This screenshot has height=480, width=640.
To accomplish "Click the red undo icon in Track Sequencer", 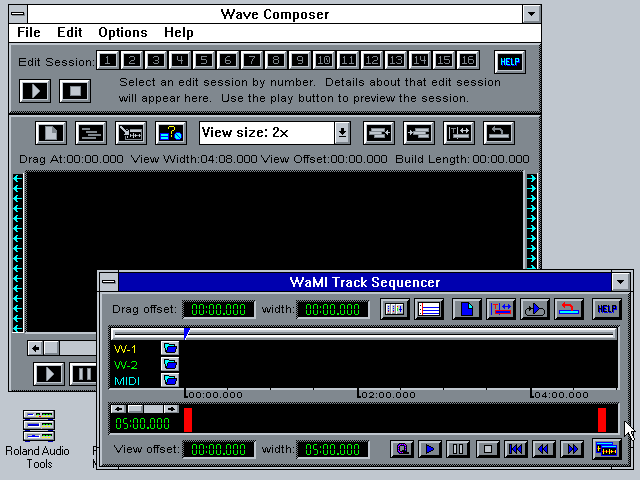I will pyautogui.click(x=569, y=309).
